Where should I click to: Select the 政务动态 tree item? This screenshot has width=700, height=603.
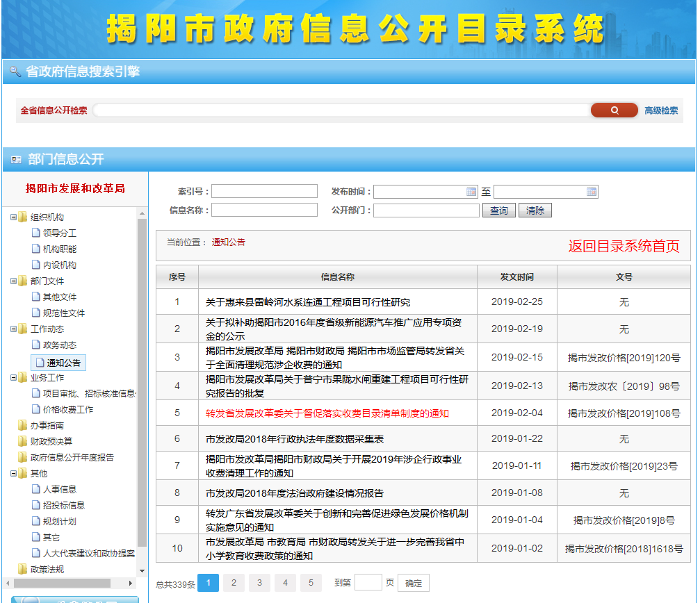coord(60,345)
